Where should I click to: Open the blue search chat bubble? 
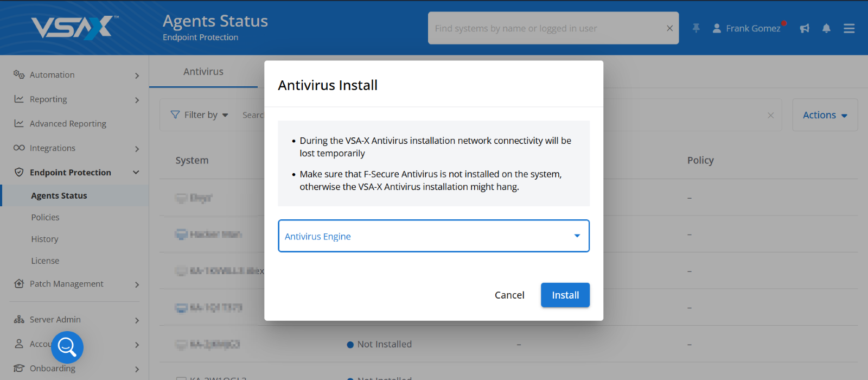tap(67, 347)
